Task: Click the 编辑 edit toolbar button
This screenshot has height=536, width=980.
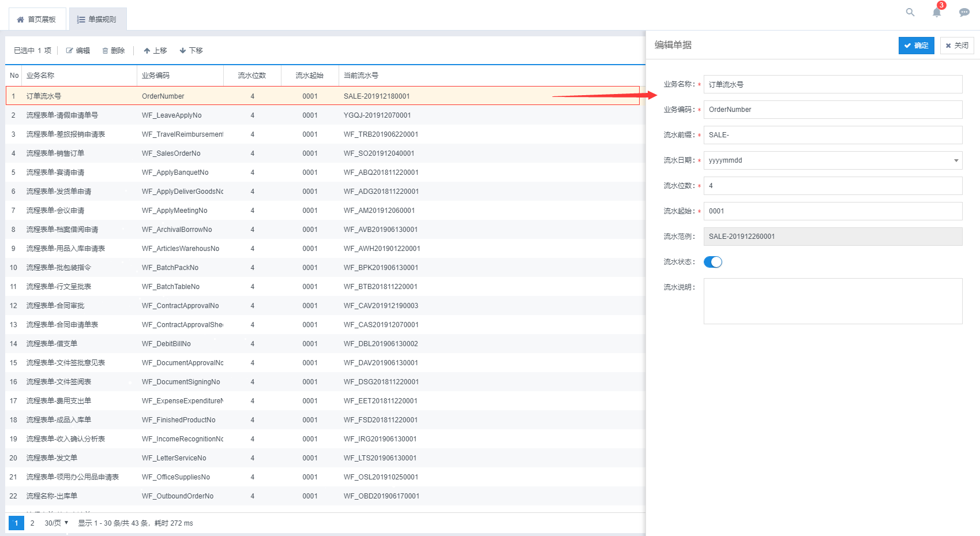Action: pyautogui.click(x=78, y=51)
